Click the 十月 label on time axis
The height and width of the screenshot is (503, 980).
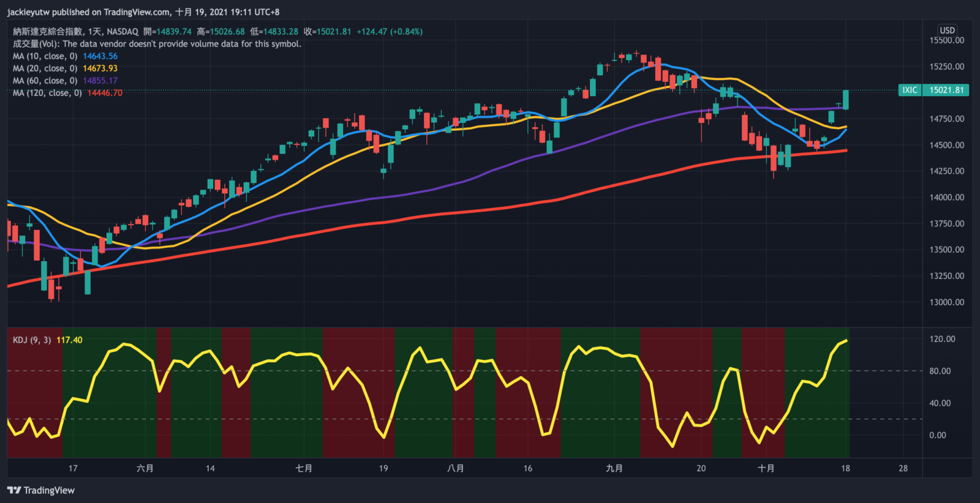pyautogui.click(x=766, y=468)
